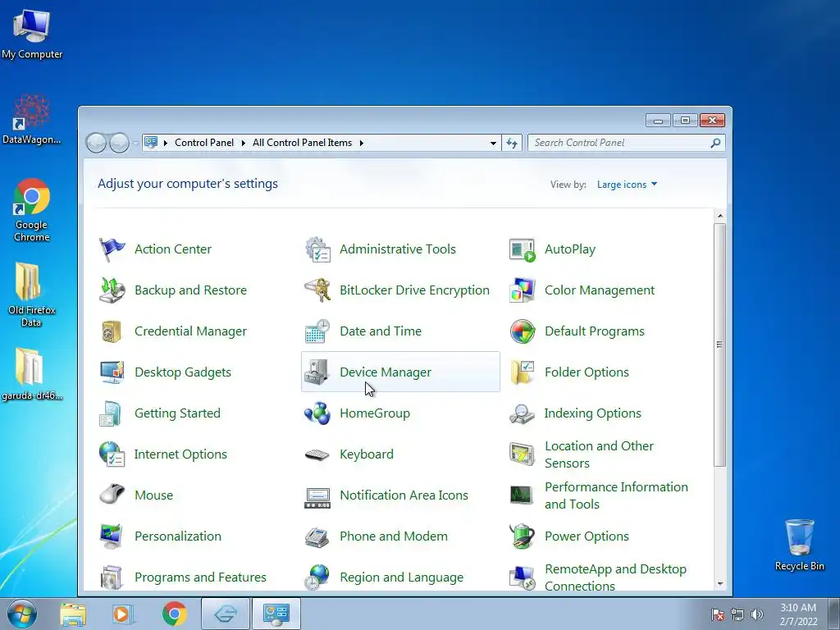The width and height of the screenshot is (840, 630).
Task: Open the Date and Time calendar icon
Action: pyautogui.click(x=317, y=331)
